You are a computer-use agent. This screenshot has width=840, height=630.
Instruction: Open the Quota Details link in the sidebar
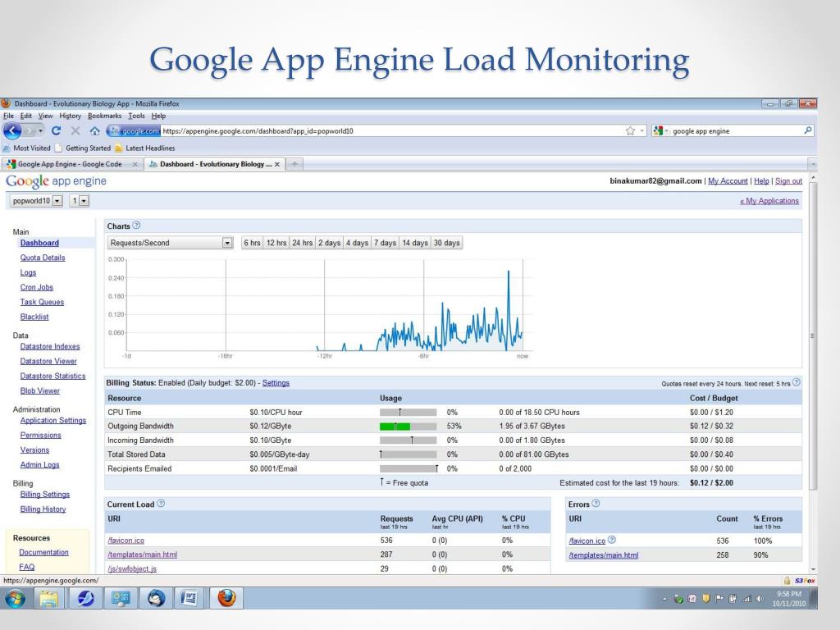[43, 258]
